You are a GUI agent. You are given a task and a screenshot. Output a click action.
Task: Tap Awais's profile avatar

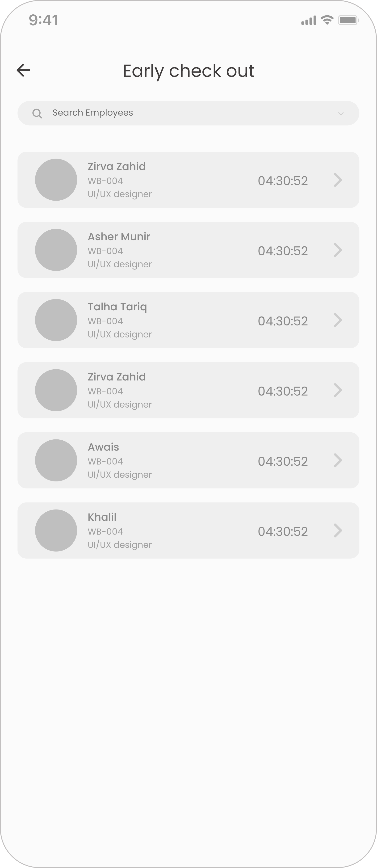tap(56, 460)
